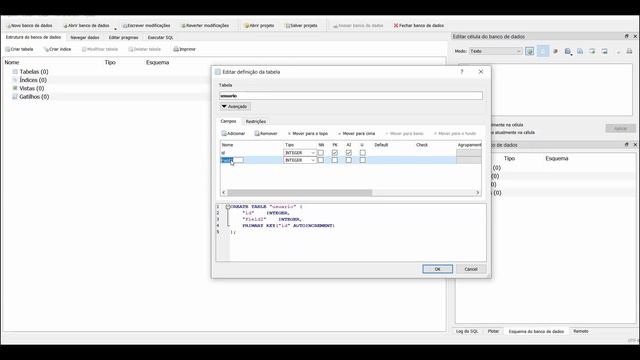Click the Abrir projeto toolbar button
Screen dimensions: 640x360
pyautogui.click(x=259, y=25)
